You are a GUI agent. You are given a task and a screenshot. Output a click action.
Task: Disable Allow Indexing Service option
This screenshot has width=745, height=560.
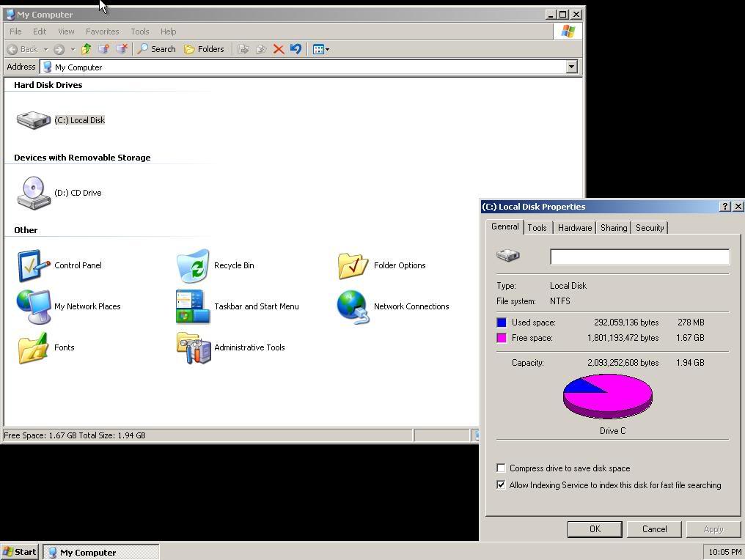tap(502, 485)
